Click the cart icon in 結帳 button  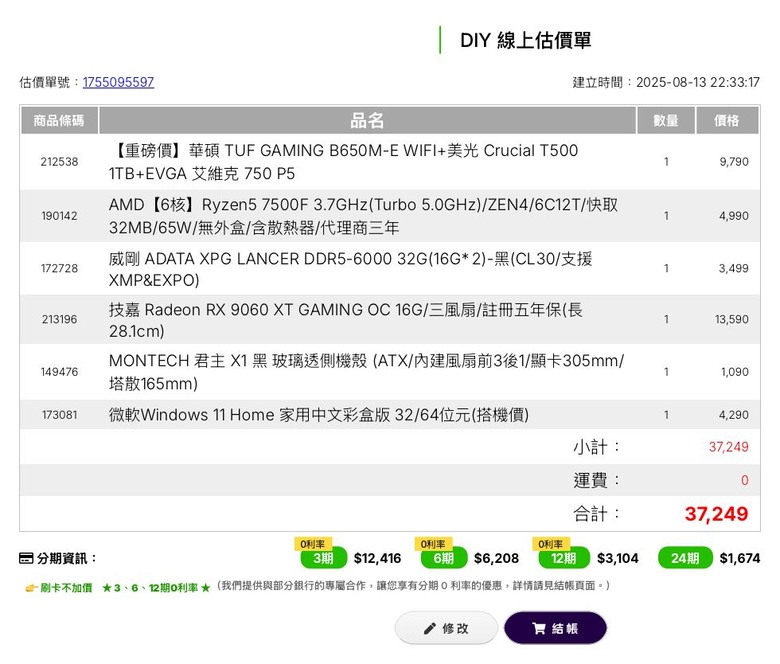pos(539,629)
